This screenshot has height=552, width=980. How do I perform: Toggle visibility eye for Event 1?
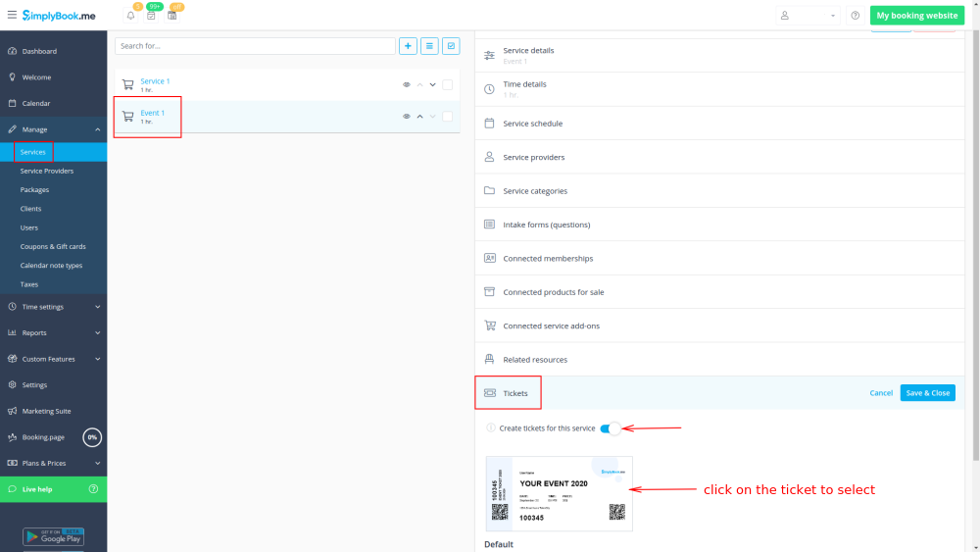click(407, 117)
